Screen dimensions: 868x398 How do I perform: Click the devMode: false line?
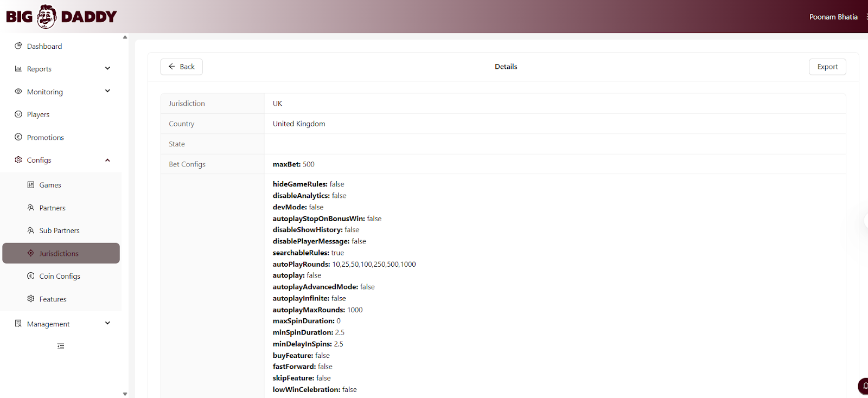298,207
